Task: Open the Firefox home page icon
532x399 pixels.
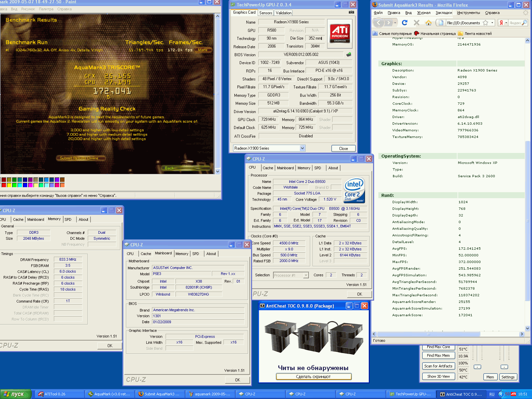Action: 428,23
